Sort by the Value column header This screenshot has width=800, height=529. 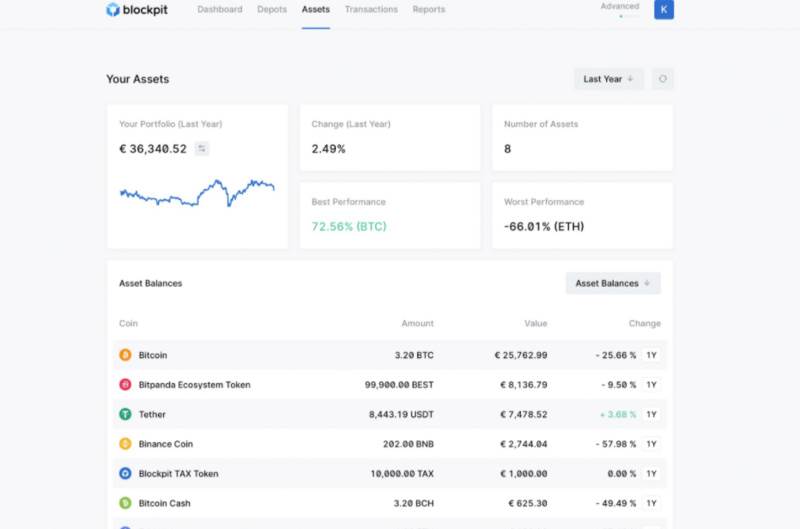pos(536,323)
